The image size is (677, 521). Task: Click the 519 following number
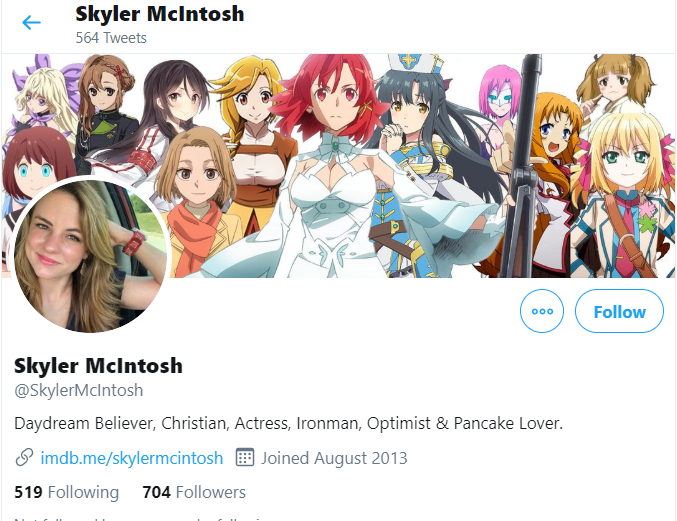(x=28, y=492)
